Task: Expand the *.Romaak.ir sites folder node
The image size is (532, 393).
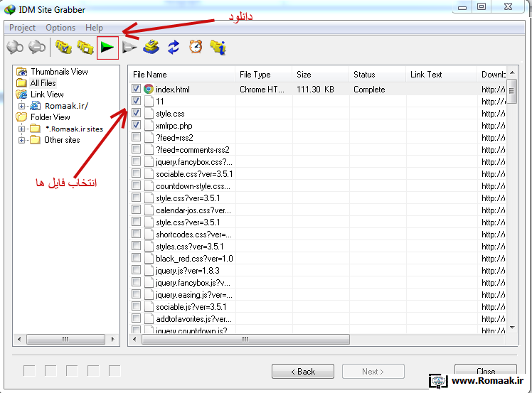Action: [21, 129]
